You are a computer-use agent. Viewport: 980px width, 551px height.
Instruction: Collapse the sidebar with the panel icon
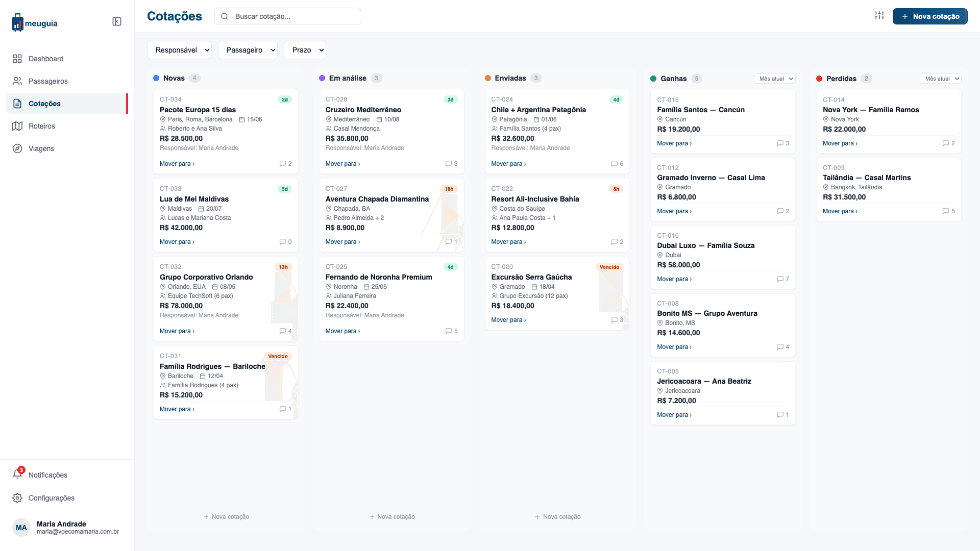point(117,21)
